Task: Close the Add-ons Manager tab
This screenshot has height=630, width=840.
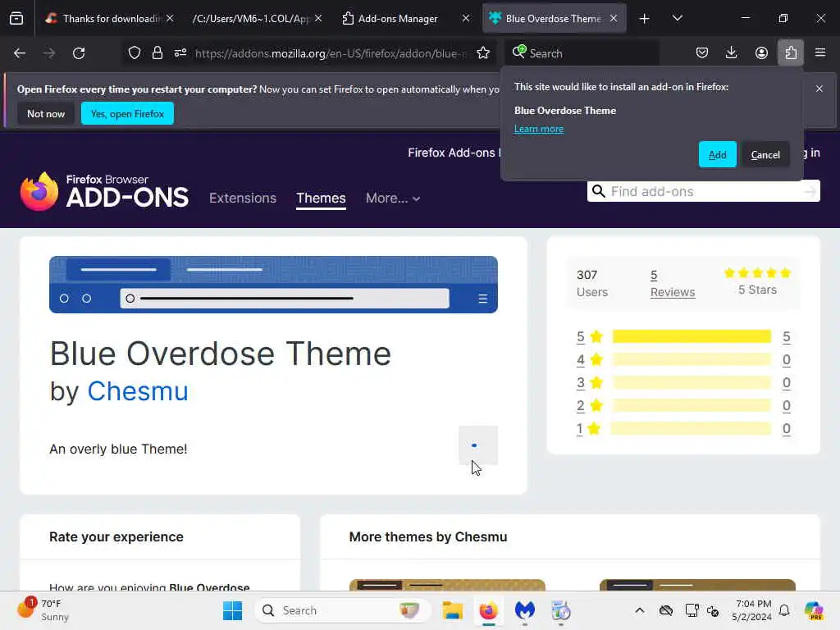Action: (466, 18)
